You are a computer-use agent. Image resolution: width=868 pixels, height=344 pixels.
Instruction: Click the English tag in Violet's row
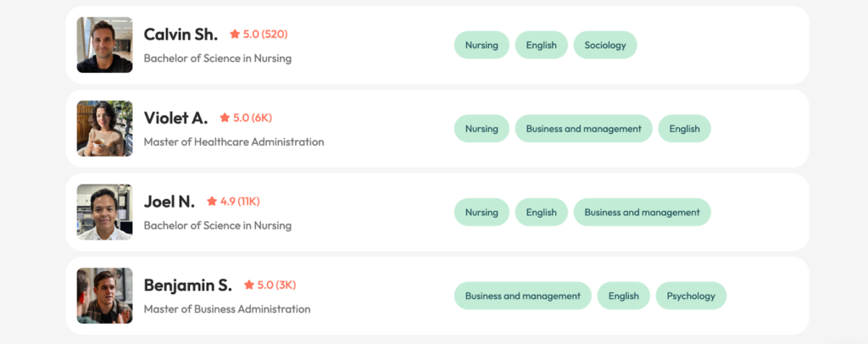click(x=684, y=129)
